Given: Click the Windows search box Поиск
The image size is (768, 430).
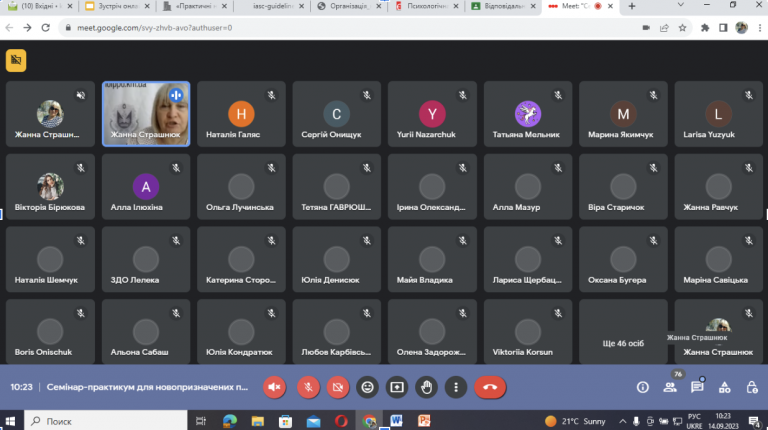Looking at the screenshot, I should pos(106,421).
